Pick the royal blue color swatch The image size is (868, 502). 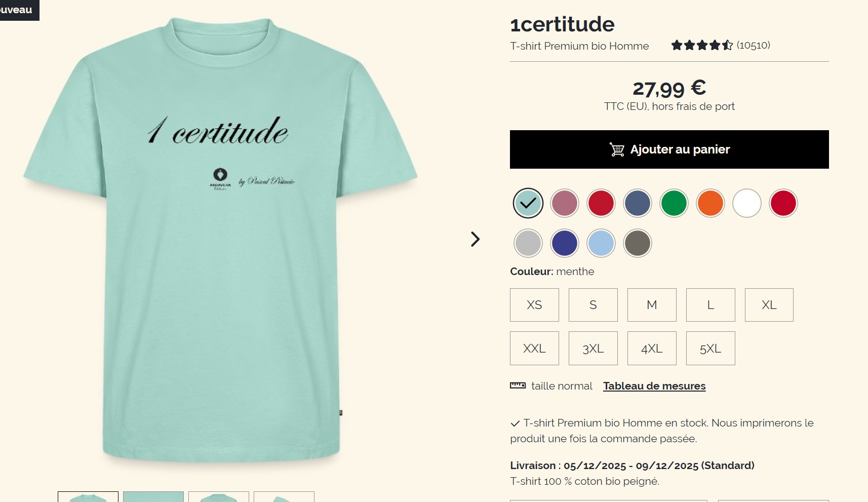coord(565,243)
